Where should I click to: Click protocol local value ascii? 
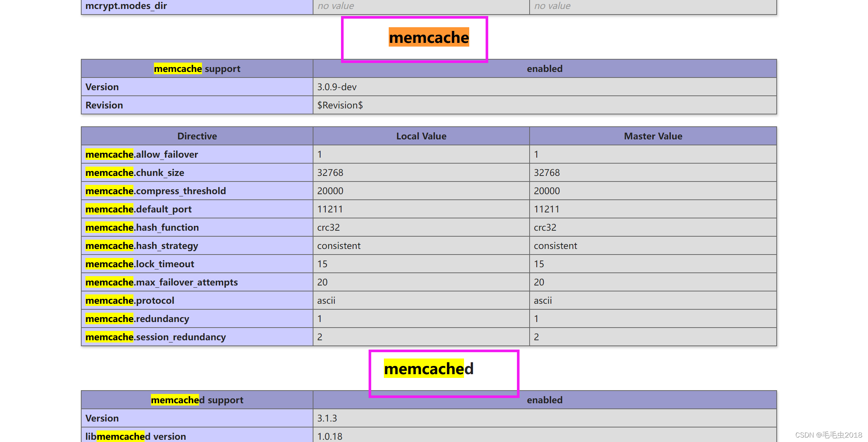pos(326,300)
